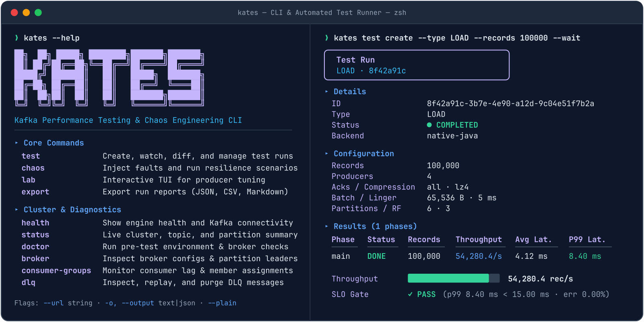The height and width of the screenshot is (322, 644).
Task: Click the prompt arrow before kates --help
Action: click(17, 38)
